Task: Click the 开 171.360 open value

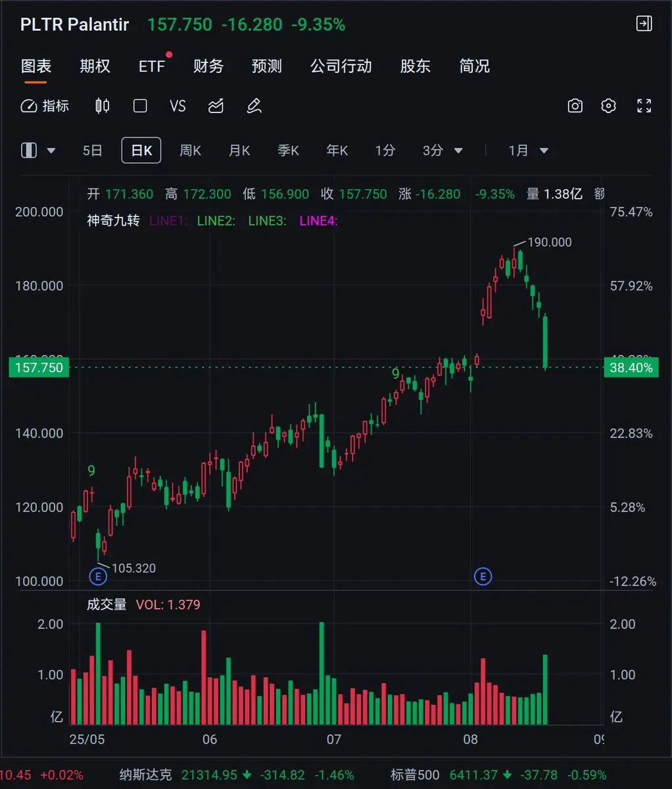Action: (x=120, y=194)
